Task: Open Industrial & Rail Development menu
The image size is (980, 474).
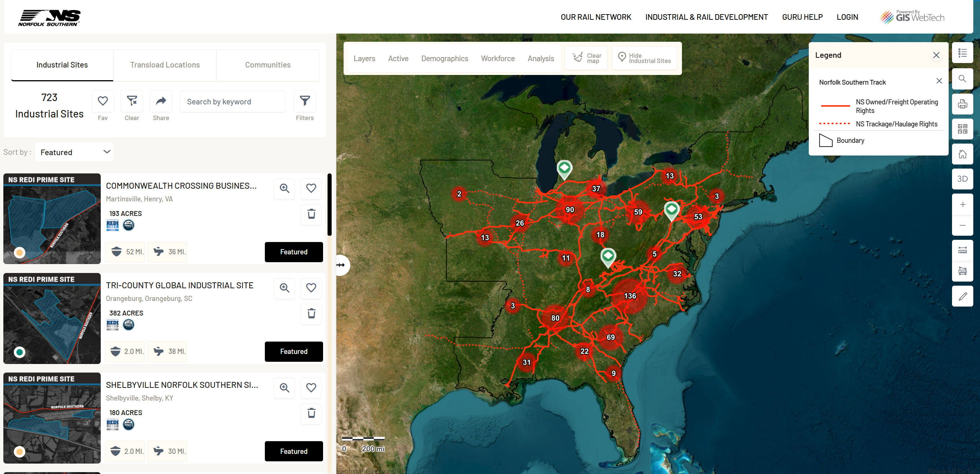Action: point(706,17)
